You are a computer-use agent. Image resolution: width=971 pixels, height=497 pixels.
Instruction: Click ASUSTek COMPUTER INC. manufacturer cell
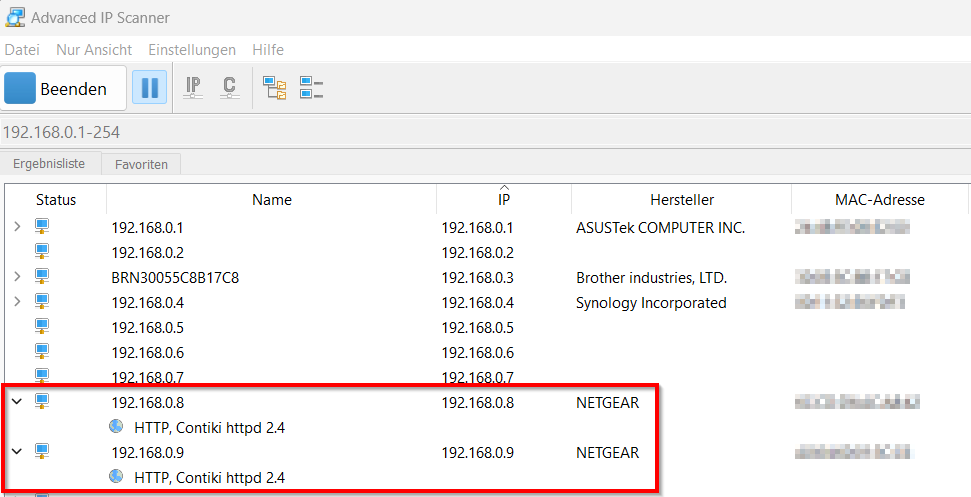(x=660, y=228)
